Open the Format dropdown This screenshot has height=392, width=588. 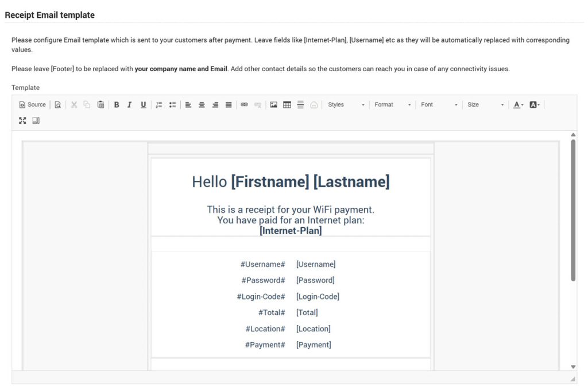pos(393,104)
